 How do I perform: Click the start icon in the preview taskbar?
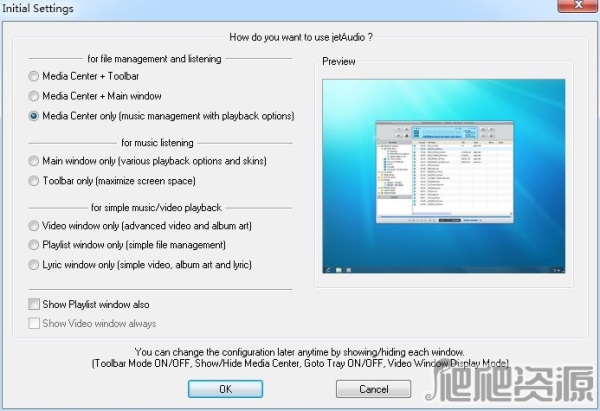click(328, 269)
